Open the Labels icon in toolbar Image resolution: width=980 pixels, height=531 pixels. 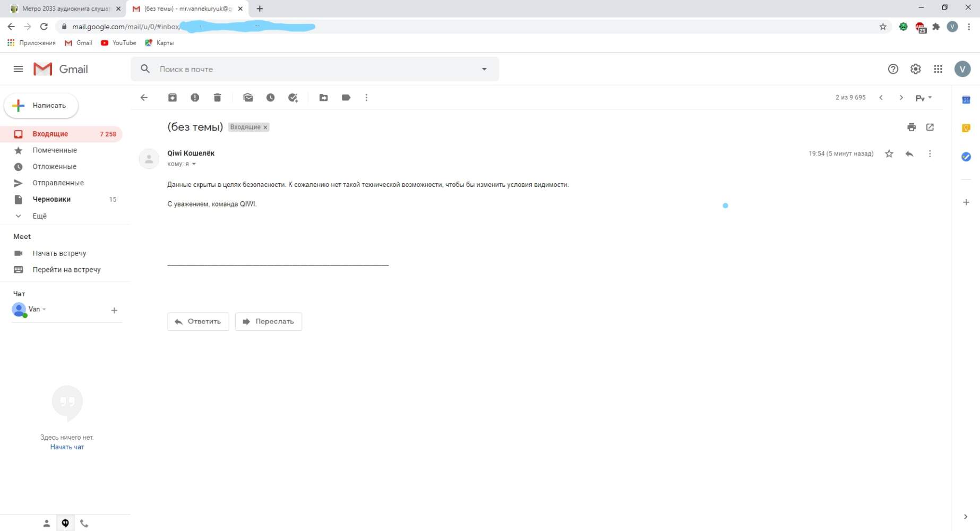point(346,98)
